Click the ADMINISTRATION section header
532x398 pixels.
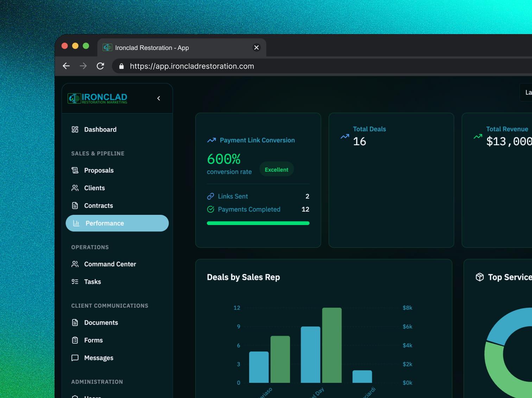[x=97, y=382]
